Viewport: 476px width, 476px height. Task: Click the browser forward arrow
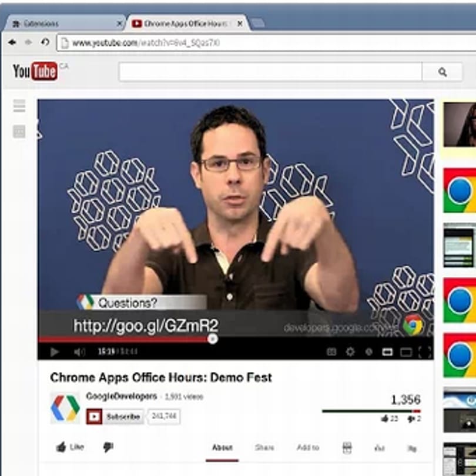[28, 42]
